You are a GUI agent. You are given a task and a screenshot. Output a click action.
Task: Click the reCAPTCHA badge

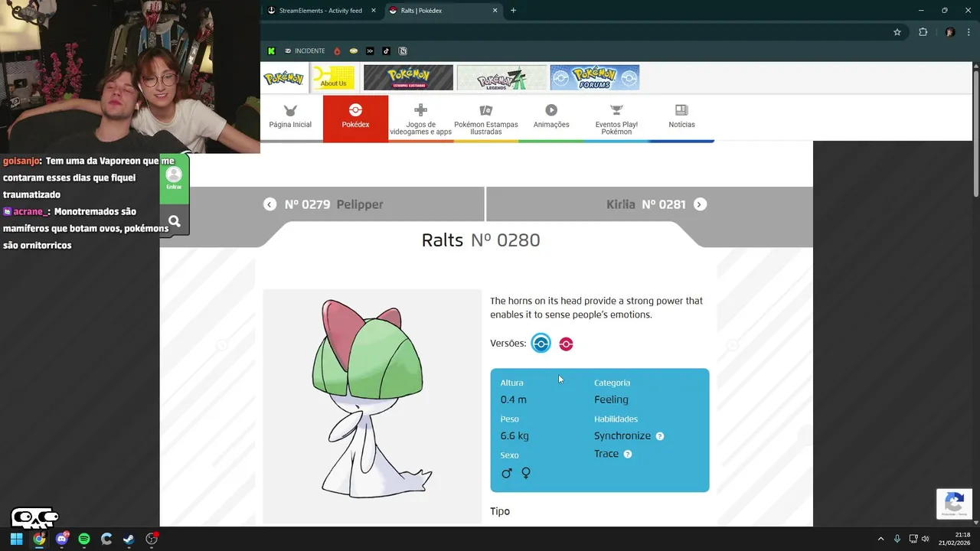pyautogui.click(x=954, y=504)
